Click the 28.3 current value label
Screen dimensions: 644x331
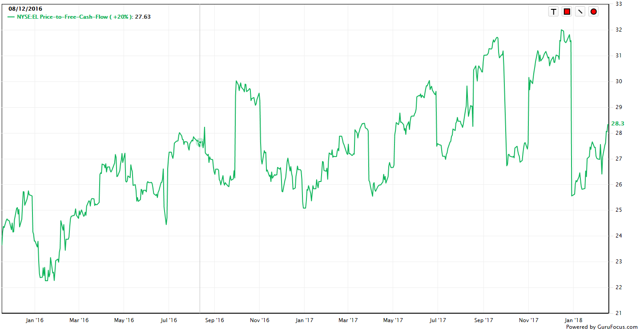(618, 124)
